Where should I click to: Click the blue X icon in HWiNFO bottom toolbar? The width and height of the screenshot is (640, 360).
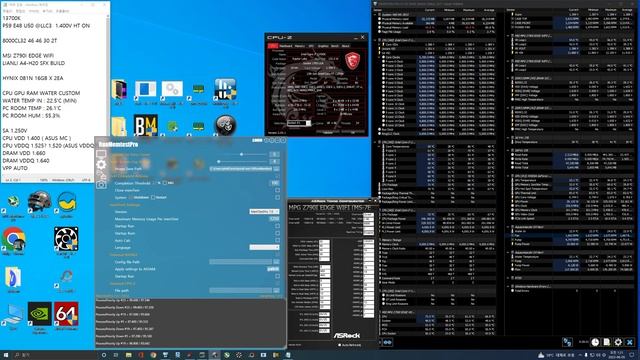tap(630, 342)
